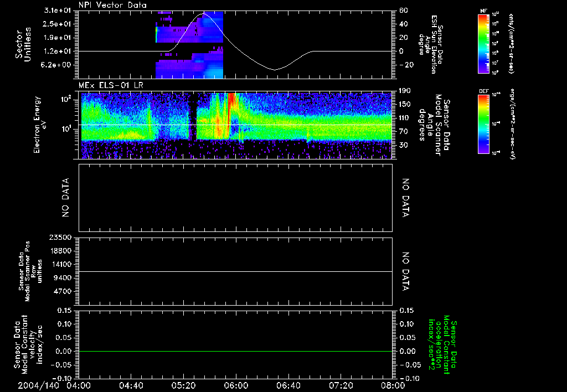Image resolution: width=567 pixels, height=392 pixels.
Task: Select the "NPI Vector Data" panel title
Action: click(x=112, y=5)
